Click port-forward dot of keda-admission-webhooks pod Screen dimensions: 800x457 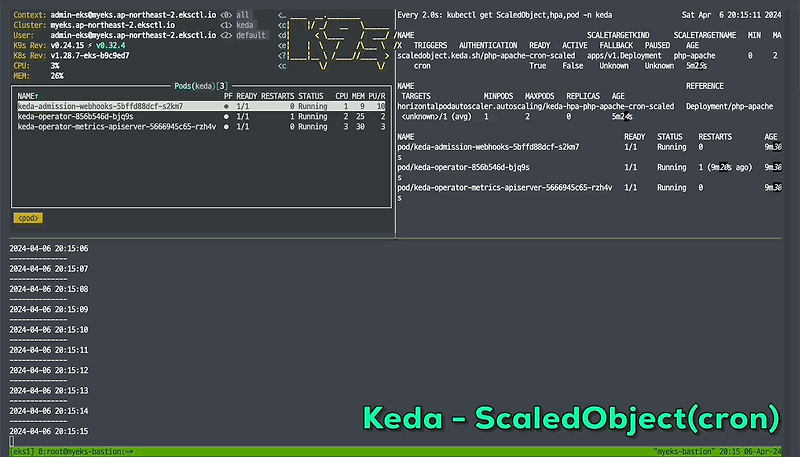pos(226,107)
